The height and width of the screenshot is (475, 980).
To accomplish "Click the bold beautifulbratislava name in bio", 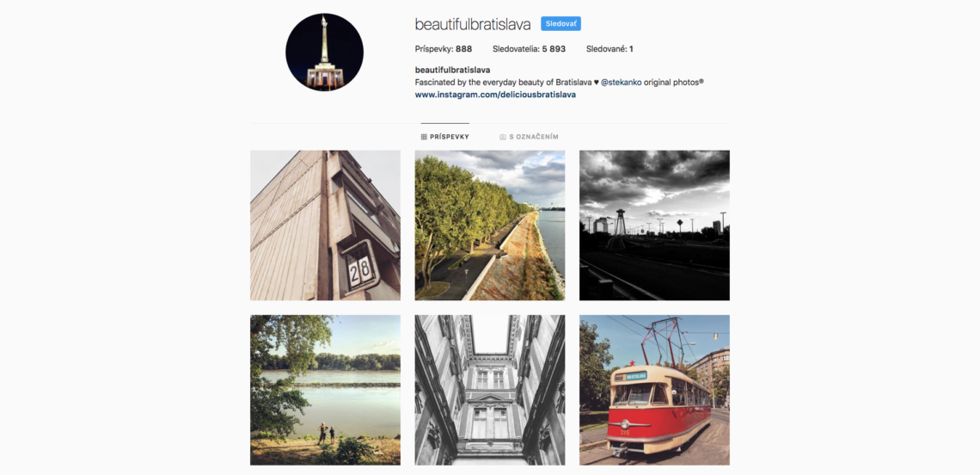I will [452, 70].
